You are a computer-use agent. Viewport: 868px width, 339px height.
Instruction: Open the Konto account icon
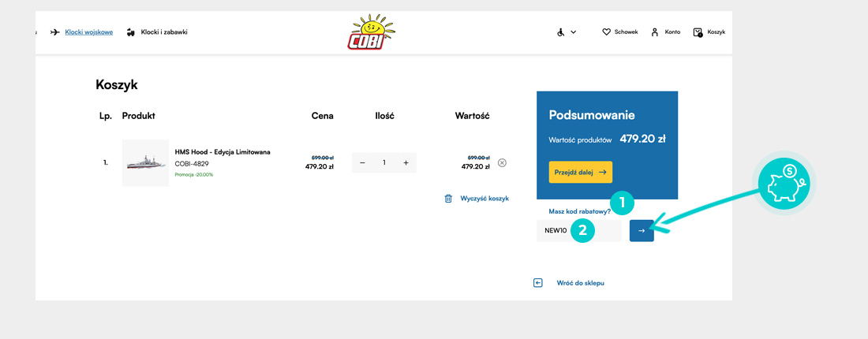tap(655, 32)
